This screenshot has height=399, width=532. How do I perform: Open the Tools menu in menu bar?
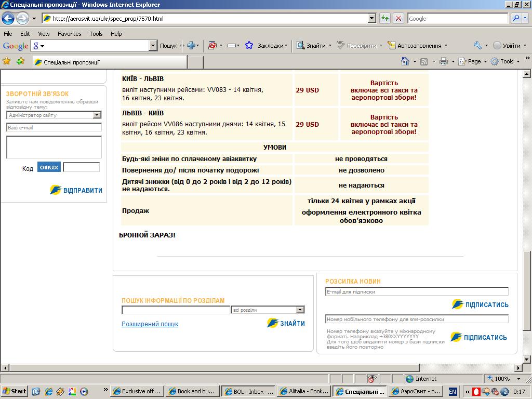[x=96, y=34]
